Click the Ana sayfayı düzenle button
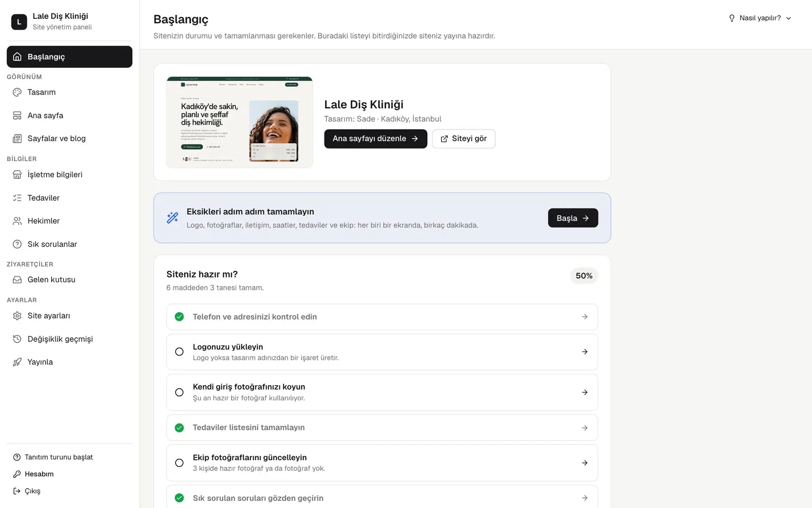812x508 pixels. 376,139
